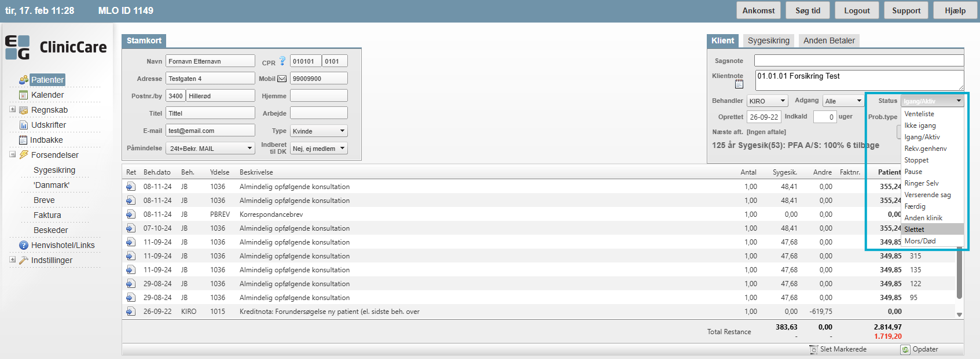The height and width of the screenshot is (359, 980).
Task: Click the Kalender icon in sidebar
Action: click(24, 95)
